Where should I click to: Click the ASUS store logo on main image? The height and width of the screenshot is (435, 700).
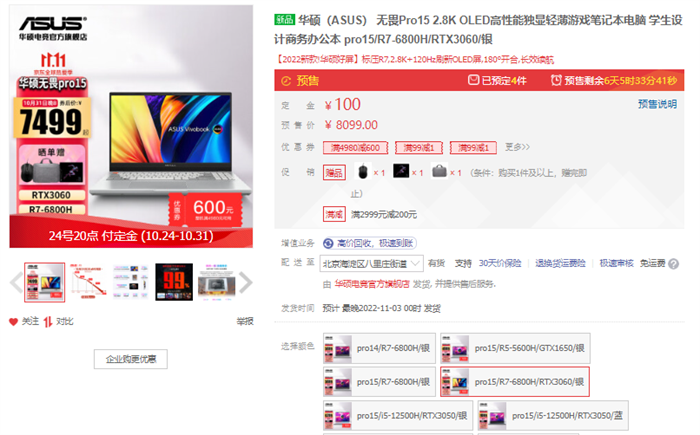[53, 29]
